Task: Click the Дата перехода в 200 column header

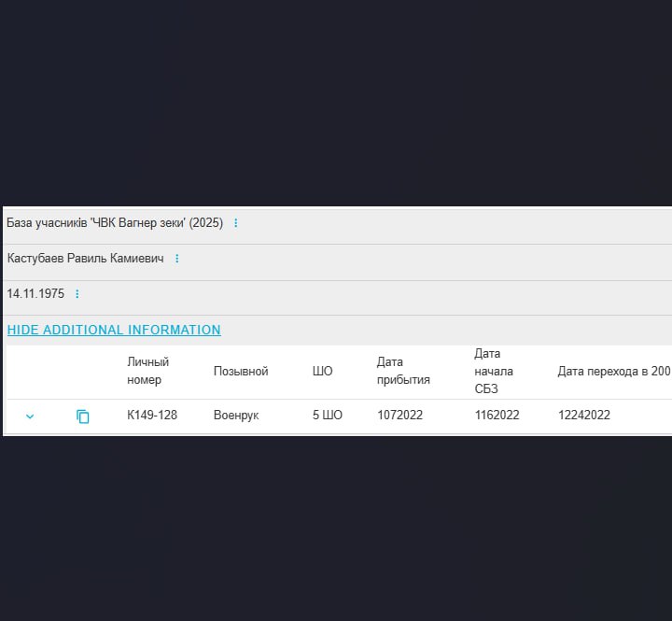Action: tap(613, 371)
